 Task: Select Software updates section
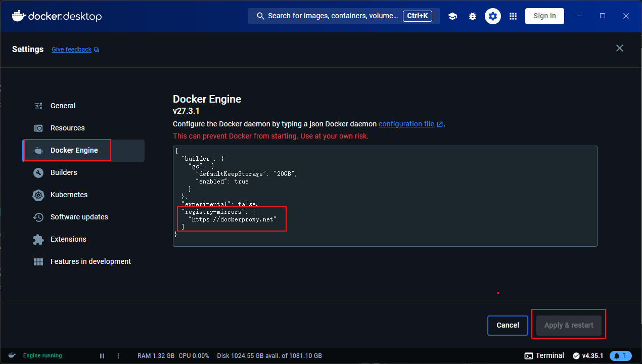[79, 217]
